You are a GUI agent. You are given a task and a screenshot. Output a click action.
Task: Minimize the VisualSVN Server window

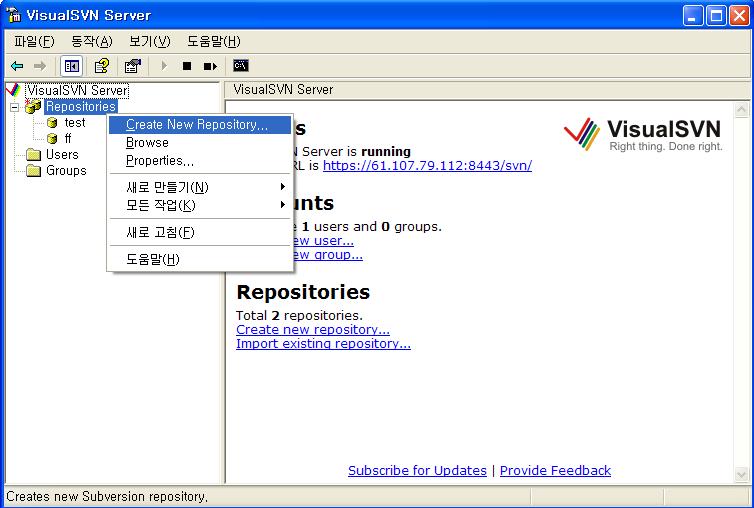coord(692,15)
